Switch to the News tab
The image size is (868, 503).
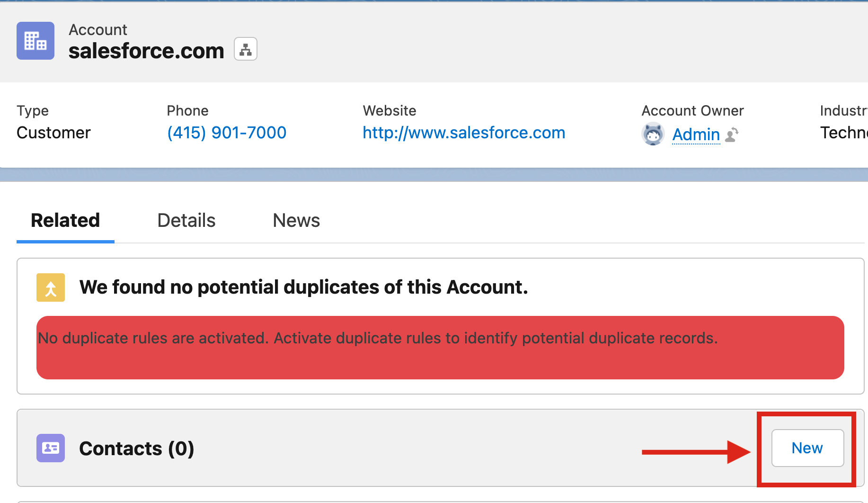[x=296, y=220]
